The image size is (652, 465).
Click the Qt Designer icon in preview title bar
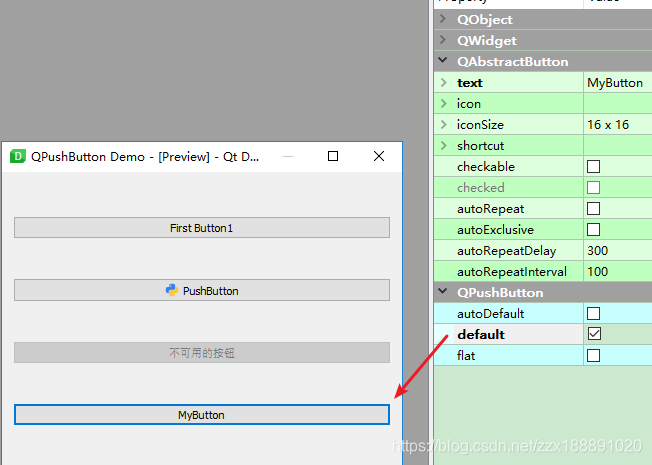17,156
